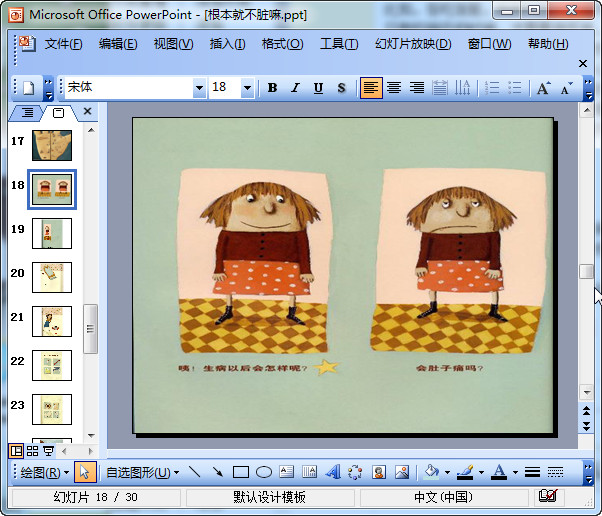Expand the standard toolbar options arrow
The height and width of the screenshot is (516, 602).
48,88
